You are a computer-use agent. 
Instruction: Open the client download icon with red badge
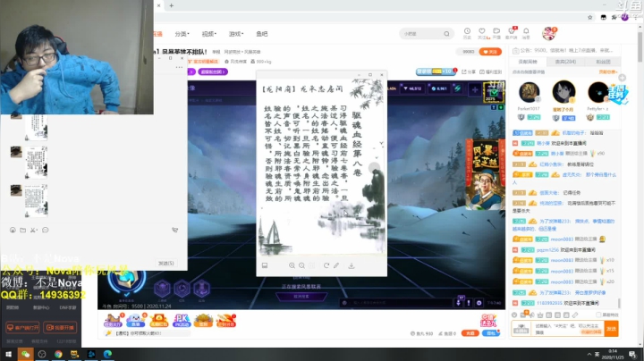pos(512,33)
